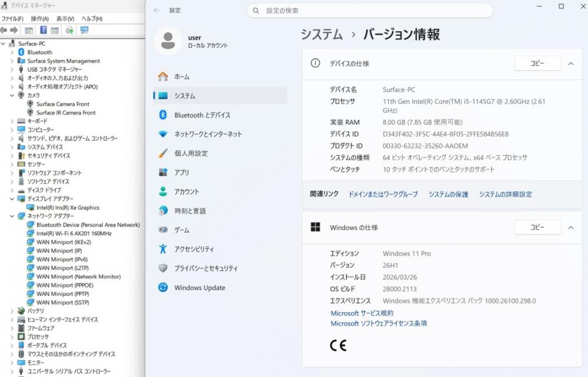Open ネットワークとインターネット settings
The image size is (588, 377).
coord(220,134)
